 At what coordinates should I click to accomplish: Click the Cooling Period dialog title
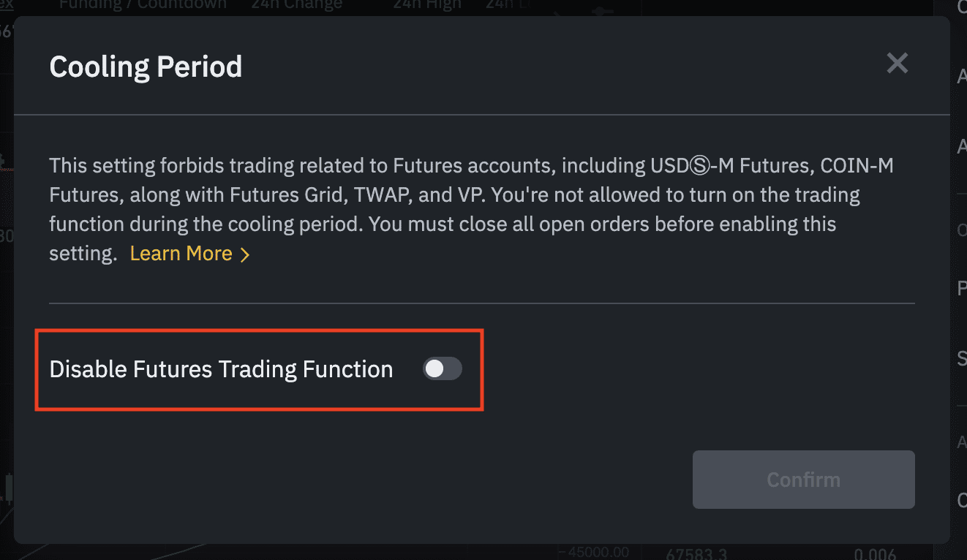[x=146, y=67]
